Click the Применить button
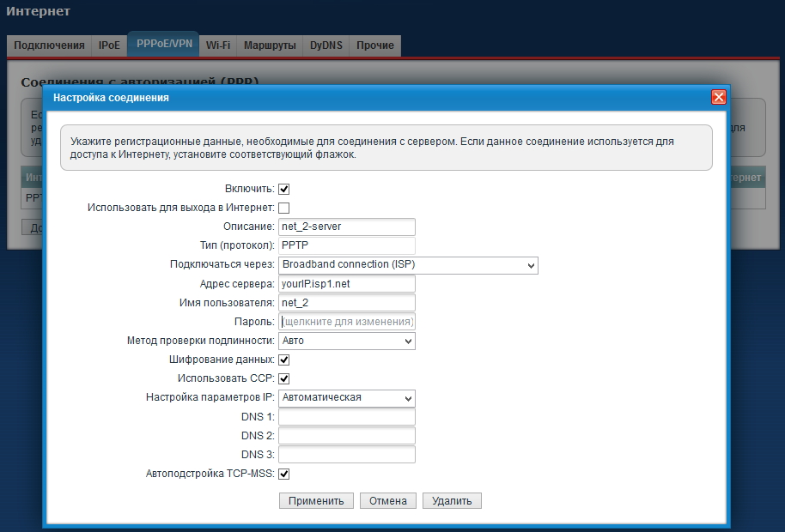Screen dimensions: 785x532 click(x=316, y=500)
